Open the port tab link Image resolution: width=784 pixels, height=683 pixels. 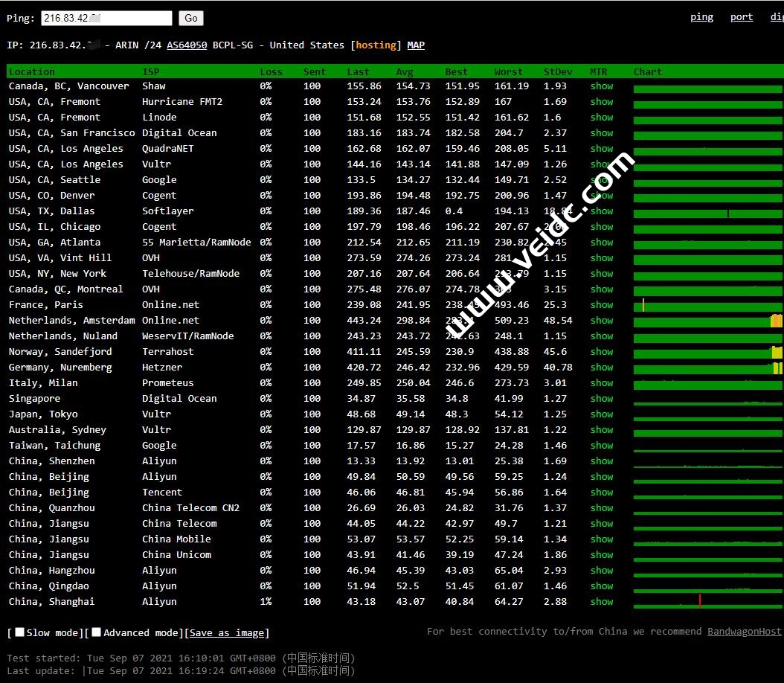(741, 17)
